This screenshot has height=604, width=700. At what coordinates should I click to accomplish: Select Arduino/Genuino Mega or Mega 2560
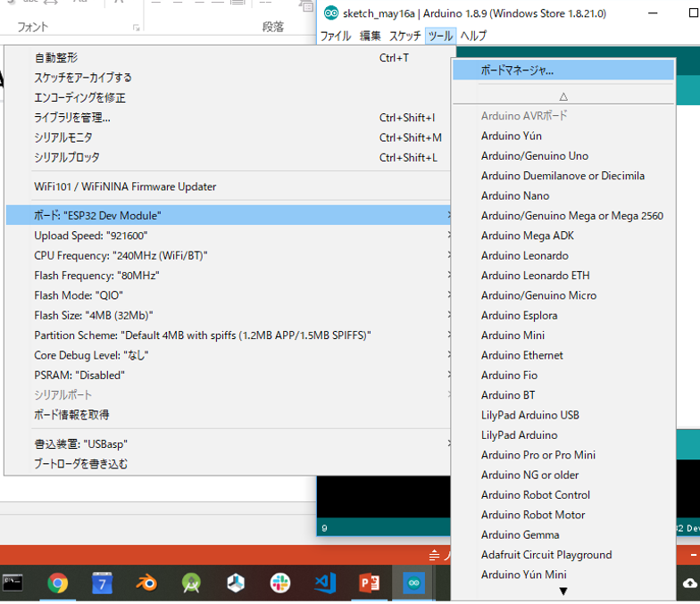(563, 216)
